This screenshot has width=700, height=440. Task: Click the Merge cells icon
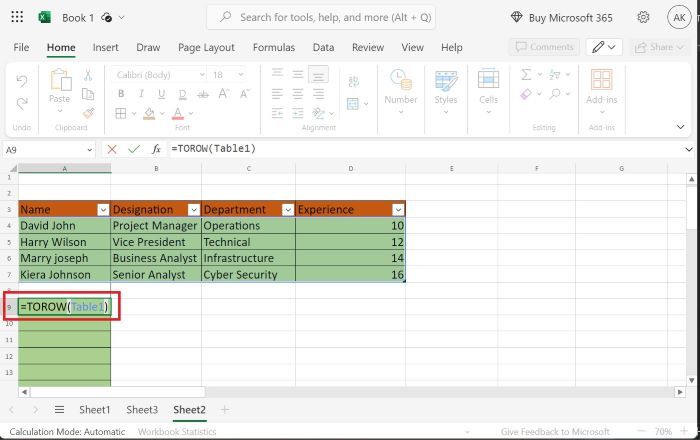(353, 104)
